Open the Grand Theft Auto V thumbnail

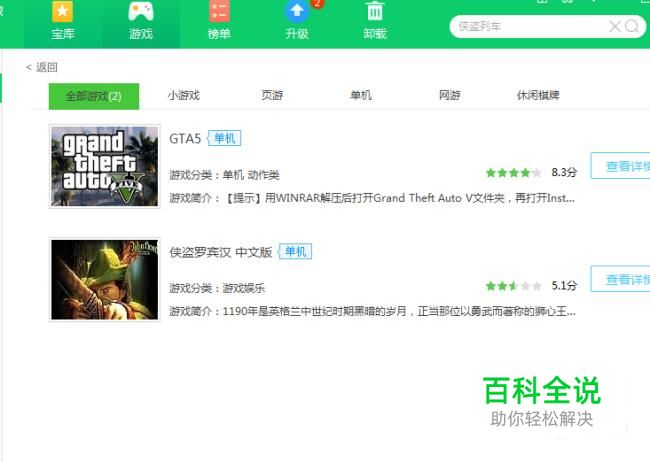point(104,166)
